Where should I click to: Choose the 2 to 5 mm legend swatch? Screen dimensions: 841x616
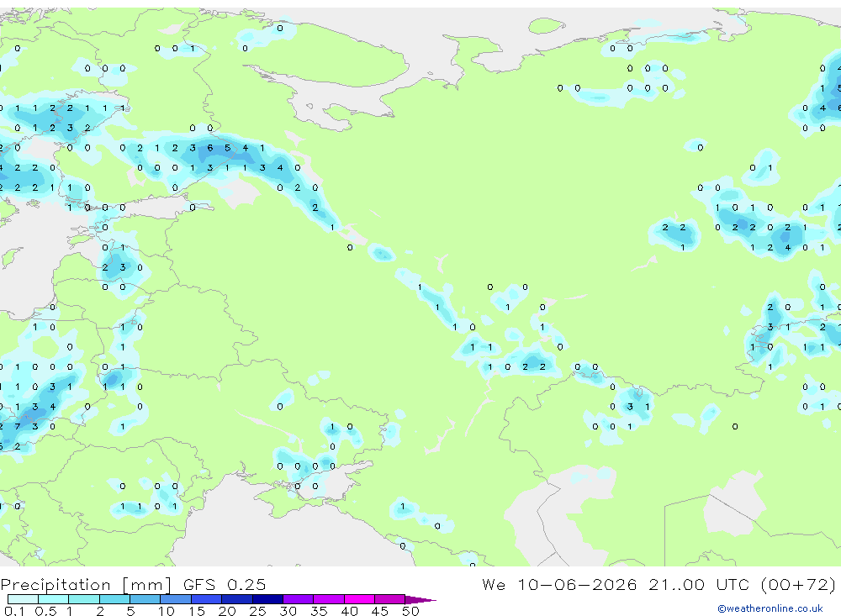114,599
